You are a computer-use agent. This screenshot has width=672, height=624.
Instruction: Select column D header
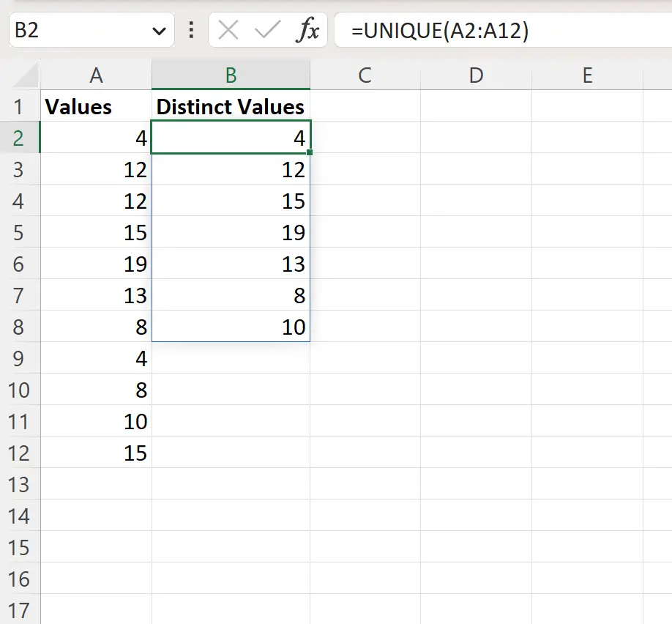pyautogui.click(x=476, y=75)
